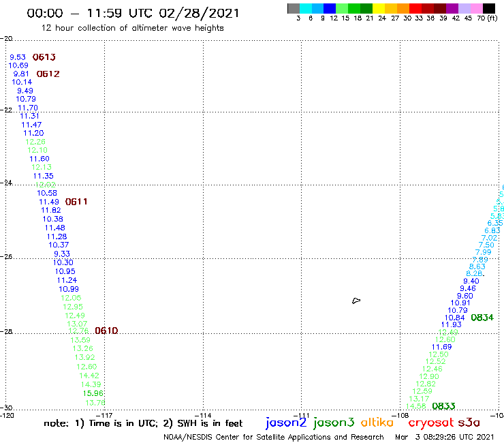
Task: Click the NOAA/NESDIS credit line
Action: tap(274, 438)
